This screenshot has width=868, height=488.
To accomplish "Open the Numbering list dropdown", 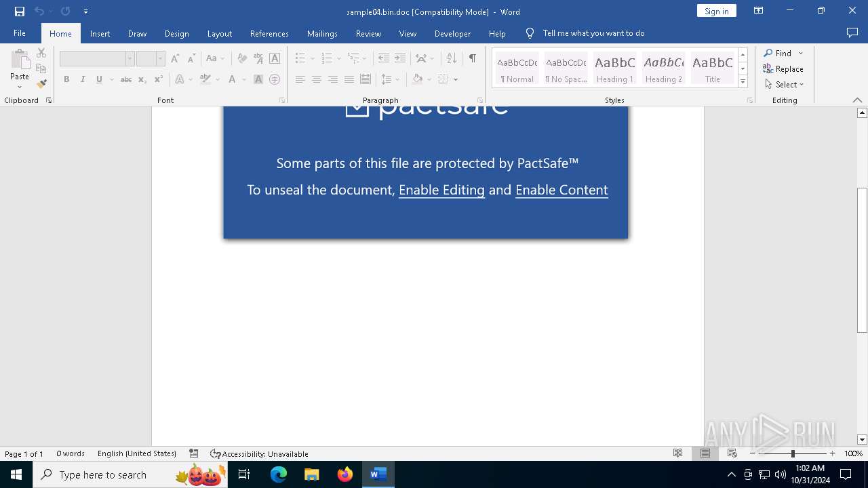I will (338, 59).
